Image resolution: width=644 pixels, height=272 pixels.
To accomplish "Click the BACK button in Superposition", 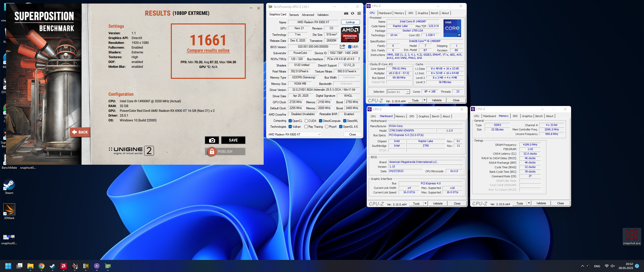I will (x=80, y=132).
